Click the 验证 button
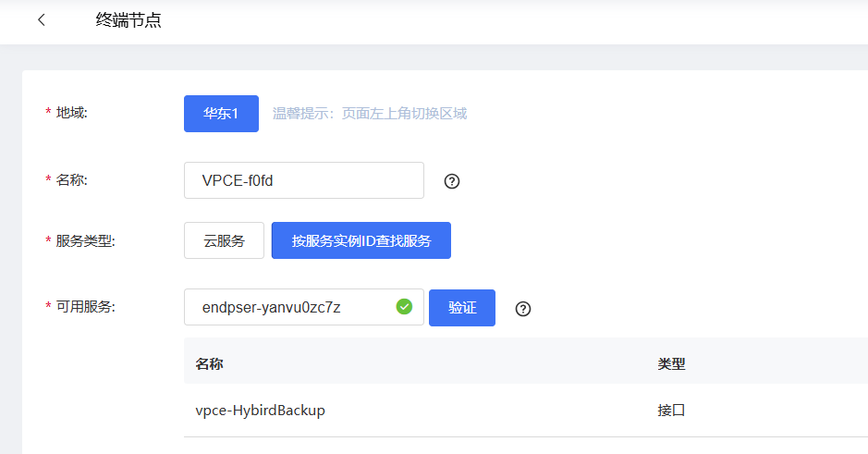Screen dimensions: 868x454 [462, 308]
